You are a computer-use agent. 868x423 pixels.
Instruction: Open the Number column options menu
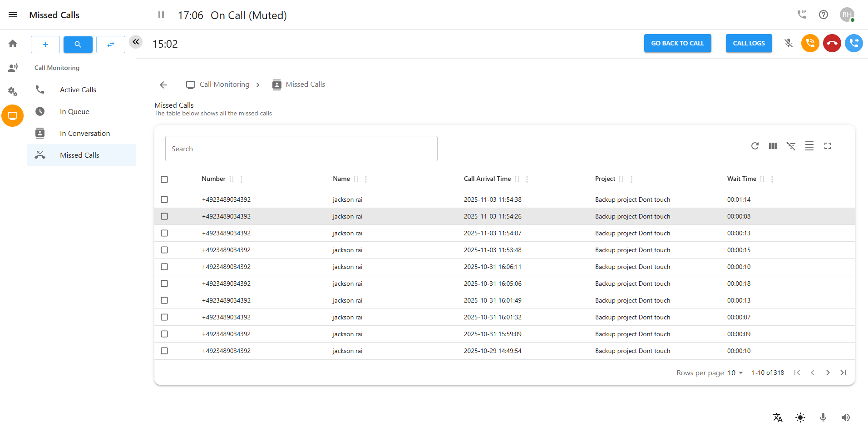point(242,179)
